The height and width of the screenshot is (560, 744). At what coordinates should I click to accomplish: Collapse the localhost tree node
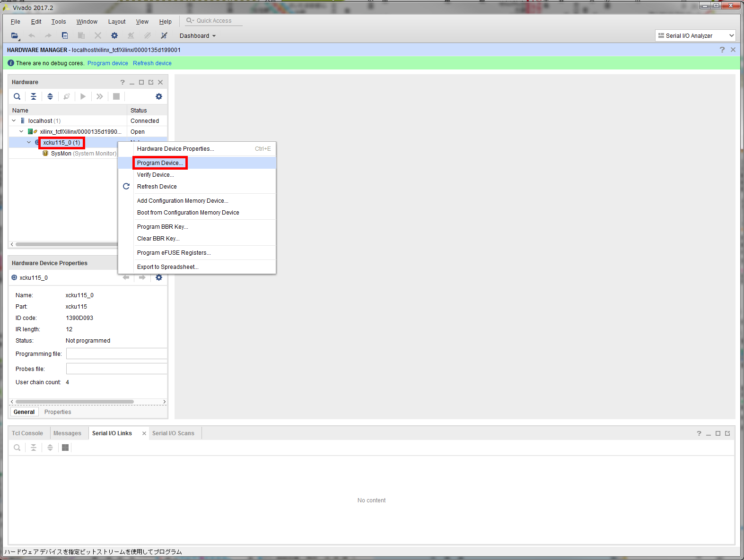tap(14, 121)
